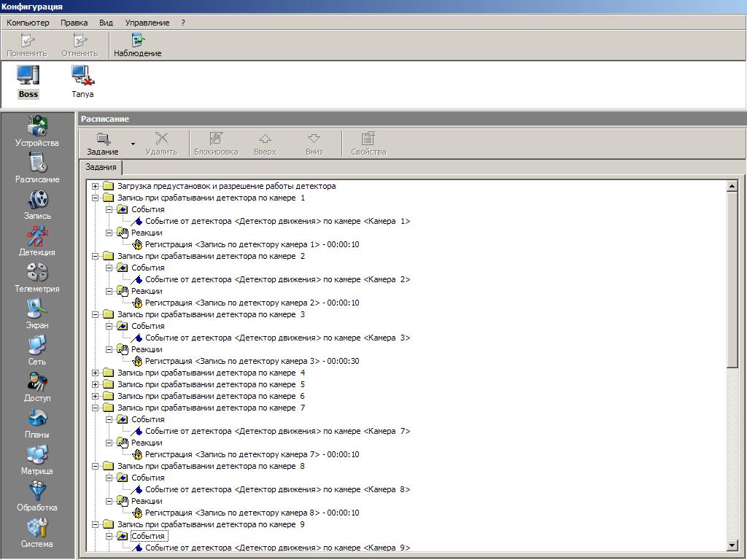Open the Расписание sidebar section
The width and height of the screenshot is (747, 560).
tap(36, 168)
